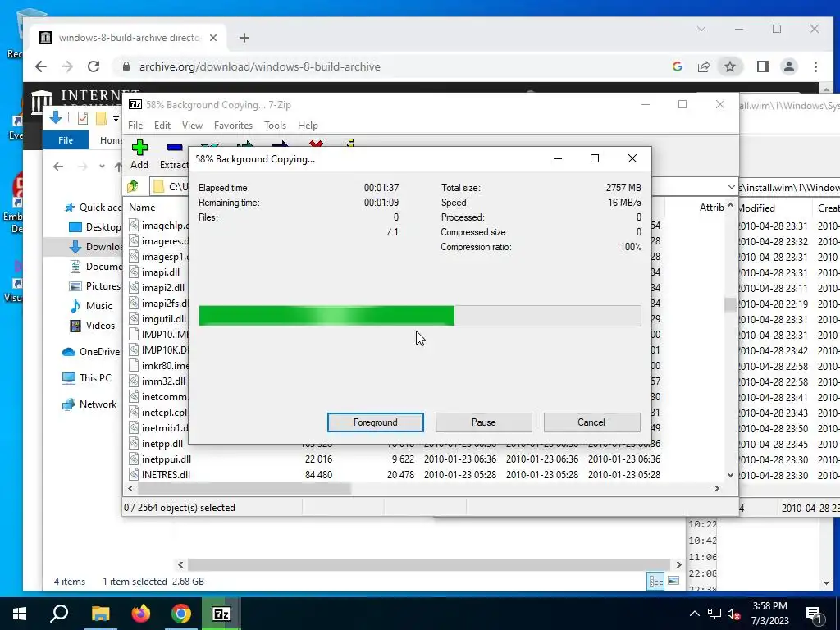840x630 pixels.
Task: Select the inetppui.dll file row
Action: (x=395, y=459)
